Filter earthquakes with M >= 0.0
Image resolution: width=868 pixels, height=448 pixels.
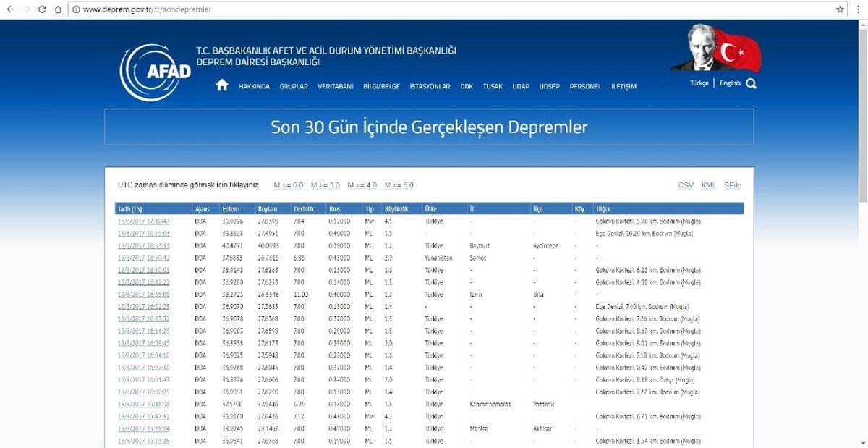[x=289, y=185]
